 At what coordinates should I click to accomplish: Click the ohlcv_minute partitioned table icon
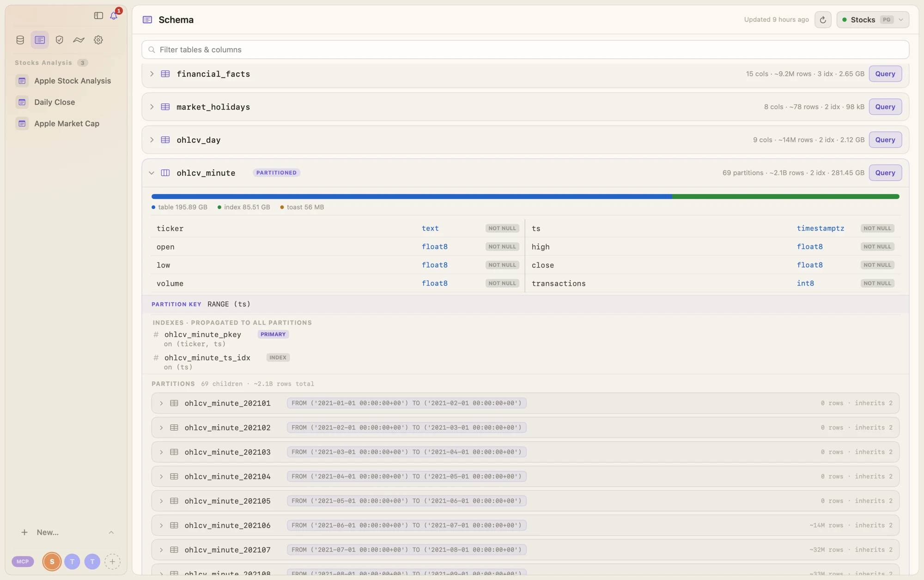pyautogui.click(x=165, y=173)
